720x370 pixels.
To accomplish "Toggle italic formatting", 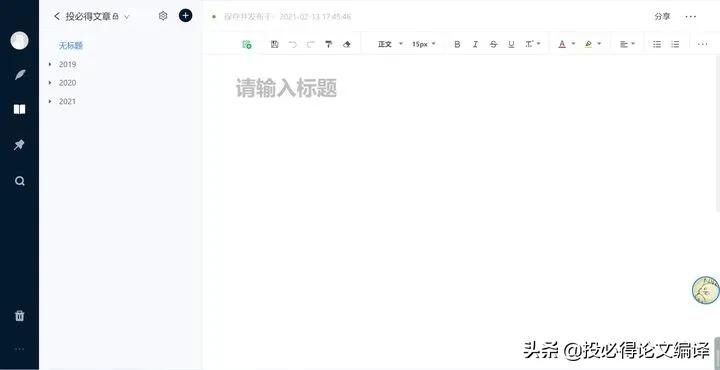I will 475,44.
